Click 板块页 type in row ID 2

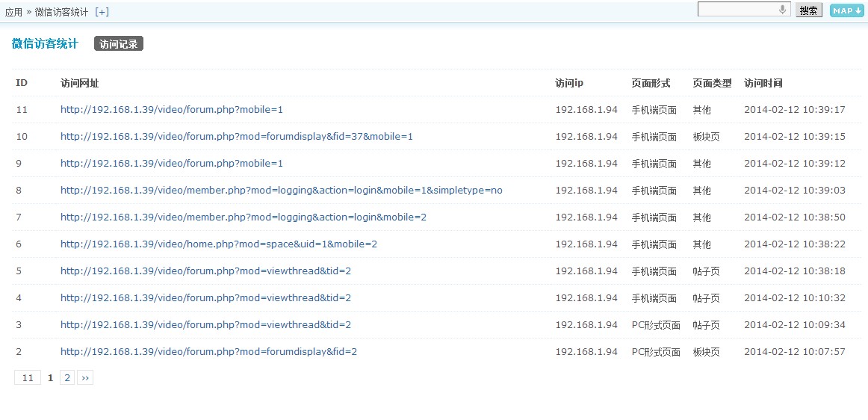tap(707, 351)
